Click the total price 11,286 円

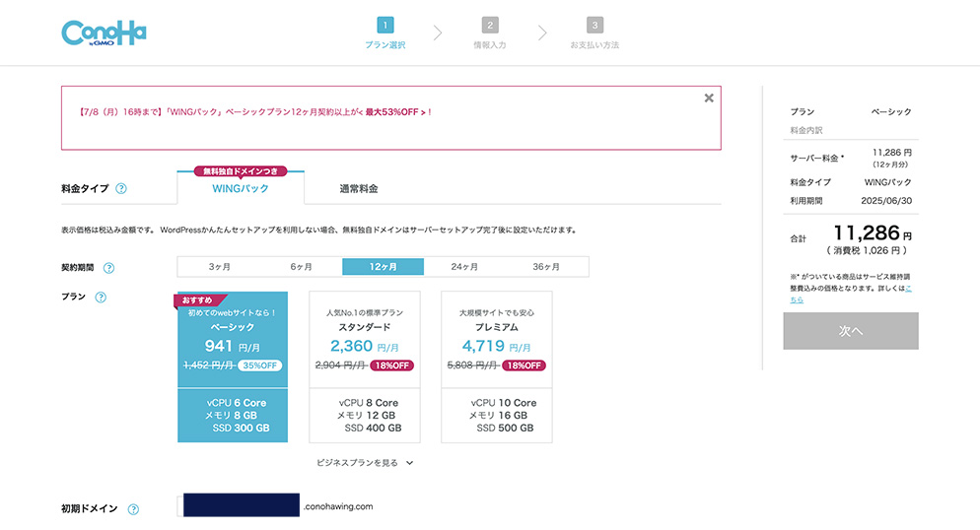pos(874,233)
